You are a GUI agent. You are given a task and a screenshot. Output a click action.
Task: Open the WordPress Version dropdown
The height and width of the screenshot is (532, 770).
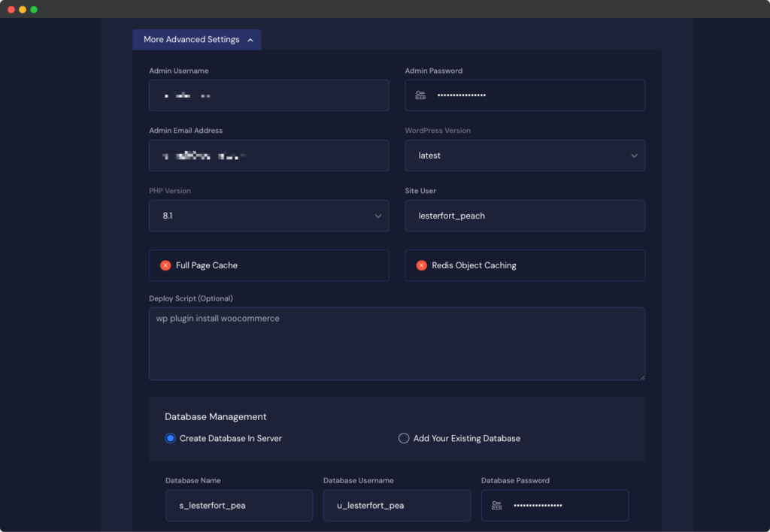[525, 155]
